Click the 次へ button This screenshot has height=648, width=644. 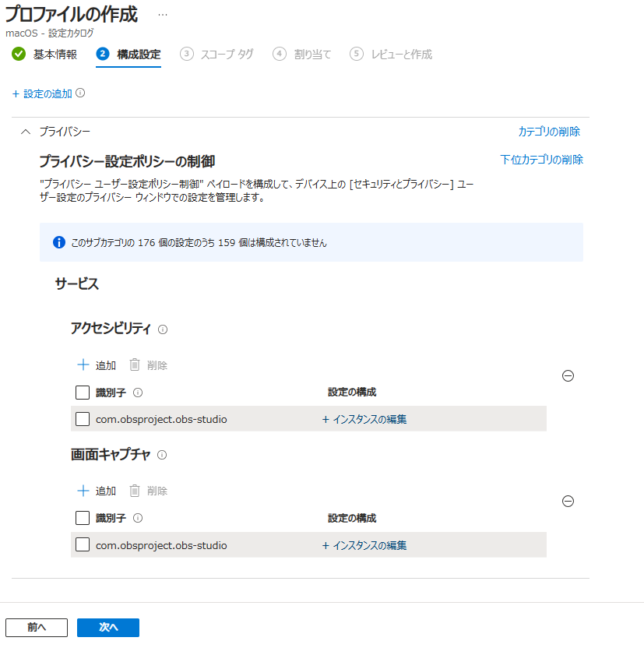pos(108,627)
